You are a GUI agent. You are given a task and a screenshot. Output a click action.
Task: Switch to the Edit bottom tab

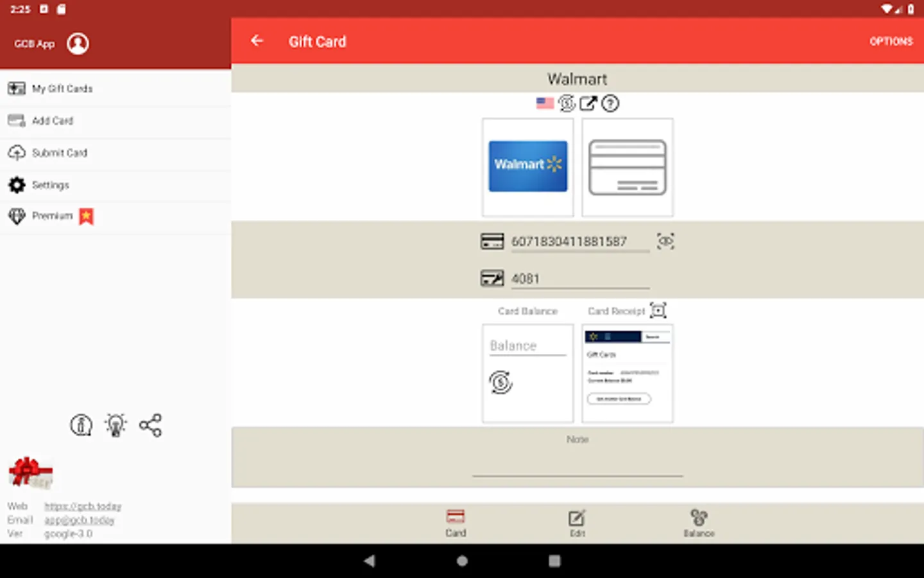click(x=577, y=523)
